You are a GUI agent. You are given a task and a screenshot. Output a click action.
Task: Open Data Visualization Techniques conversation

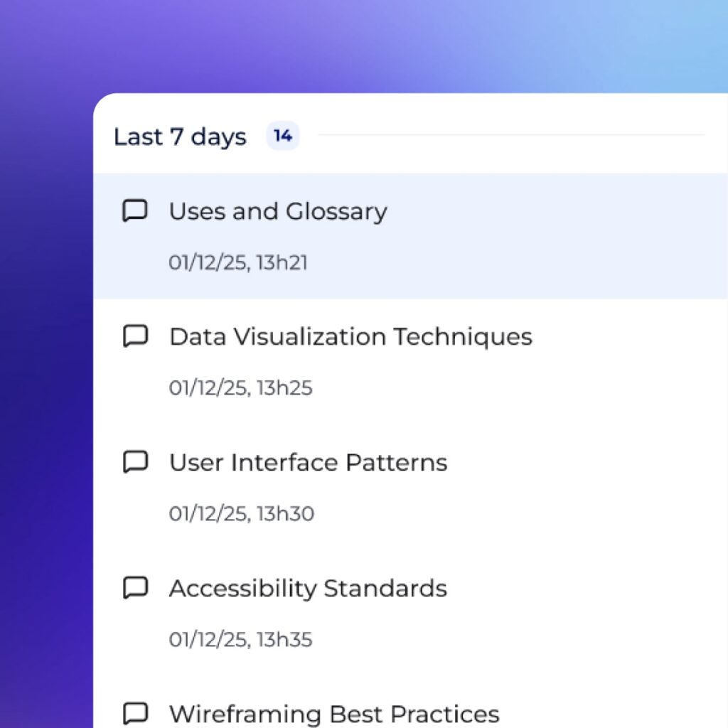coord(350,336)
